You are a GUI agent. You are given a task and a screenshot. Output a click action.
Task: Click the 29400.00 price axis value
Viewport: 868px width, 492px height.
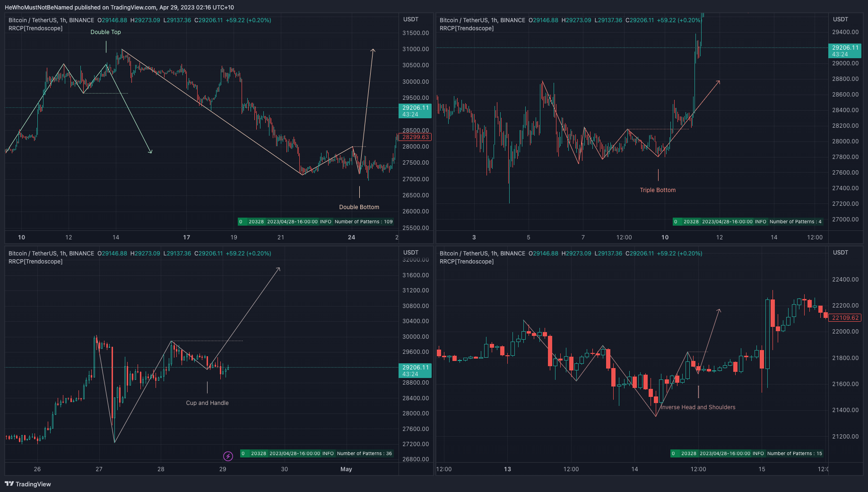tap(845, 32)
